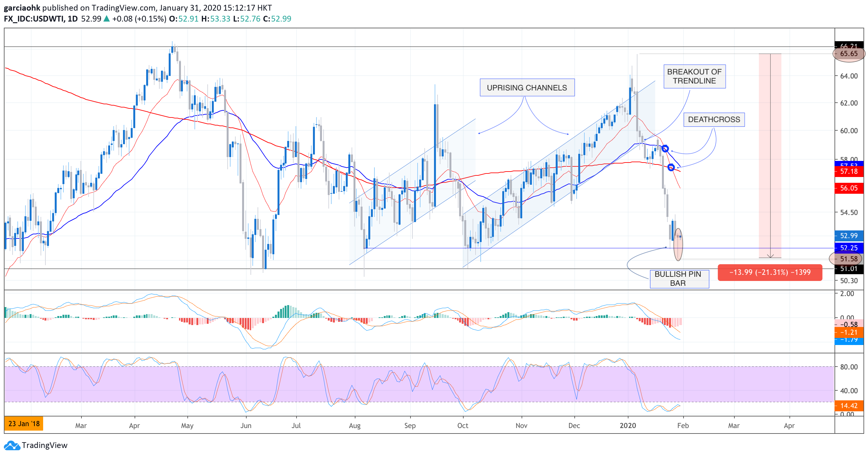Click the DEATHCROSS annotation label
This screenshot has width=868, height=457.
pos(714,119)
